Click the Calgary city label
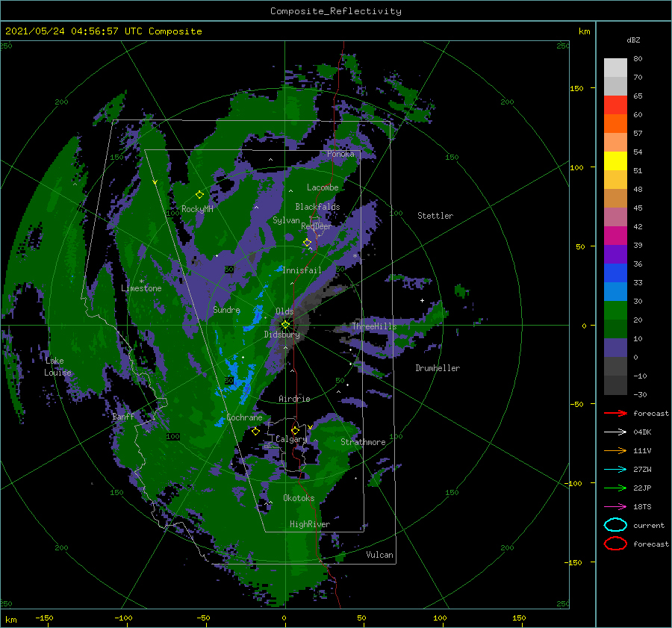Image resolution: width=672 pixels, height=628 pixels. 291,439
